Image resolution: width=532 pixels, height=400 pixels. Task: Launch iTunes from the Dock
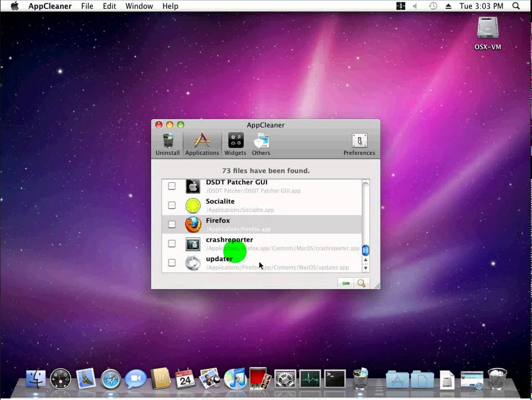[x=235, y=378]
